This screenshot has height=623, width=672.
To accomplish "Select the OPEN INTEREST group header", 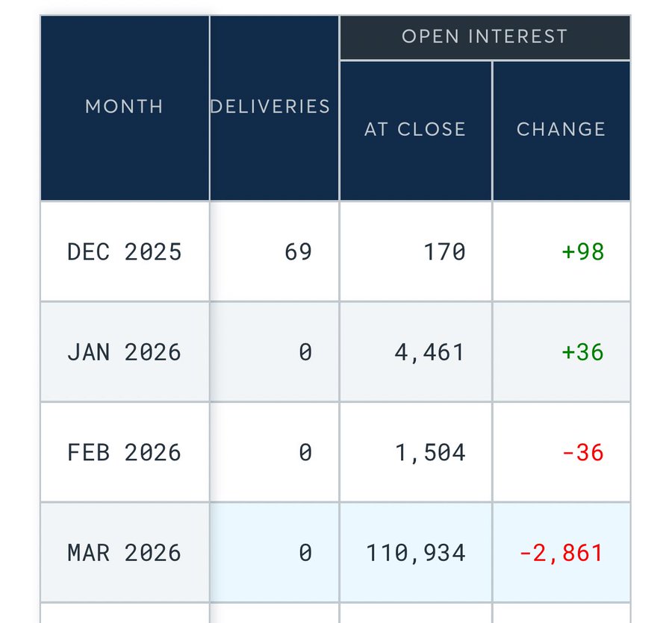I will pyautogui.click(x=485, y=37).
